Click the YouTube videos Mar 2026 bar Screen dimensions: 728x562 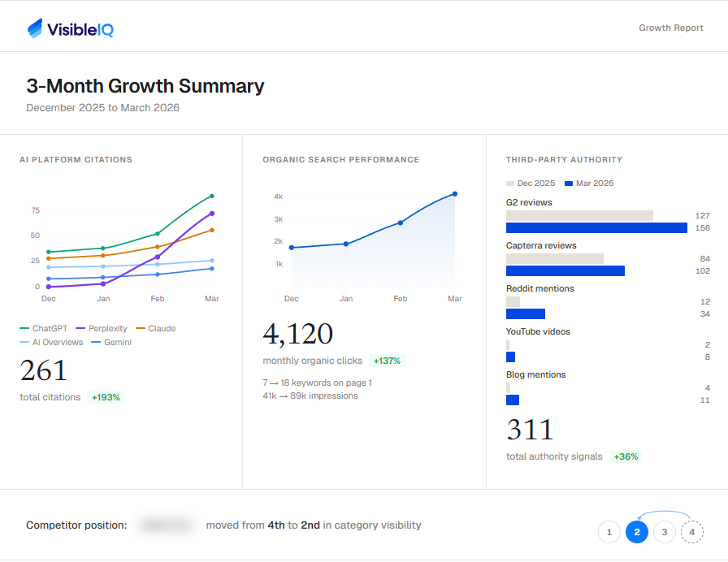point(511,357)
